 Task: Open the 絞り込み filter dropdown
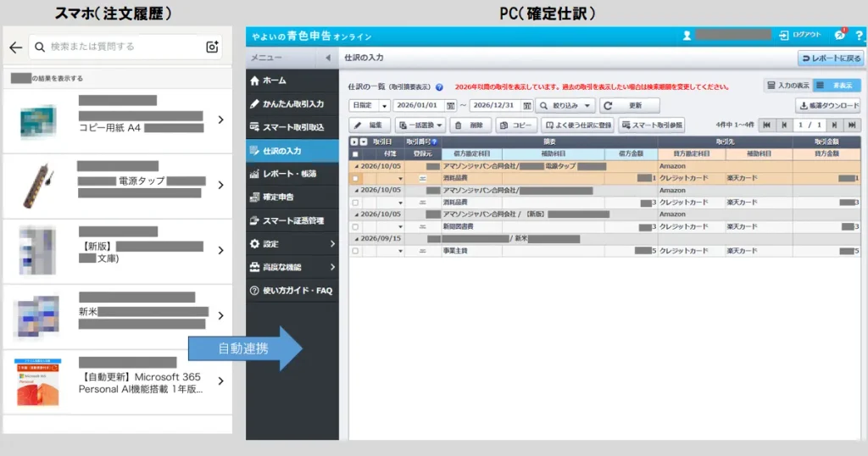(565, 105)
